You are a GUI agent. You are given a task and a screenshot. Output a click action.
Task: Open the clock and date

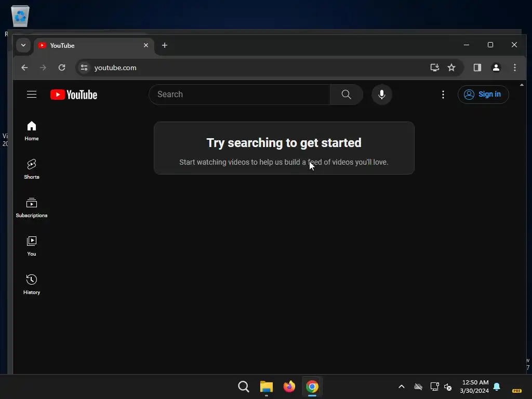point(475,387)
